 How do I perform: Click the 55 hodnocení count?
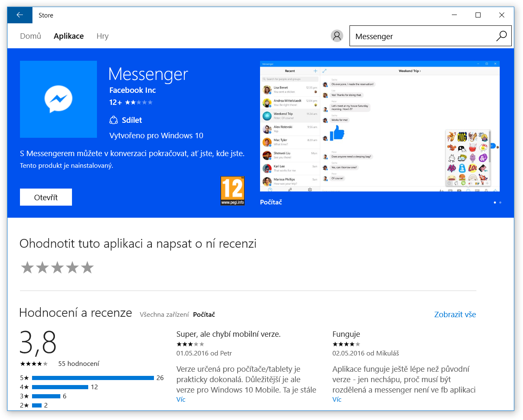79,363
